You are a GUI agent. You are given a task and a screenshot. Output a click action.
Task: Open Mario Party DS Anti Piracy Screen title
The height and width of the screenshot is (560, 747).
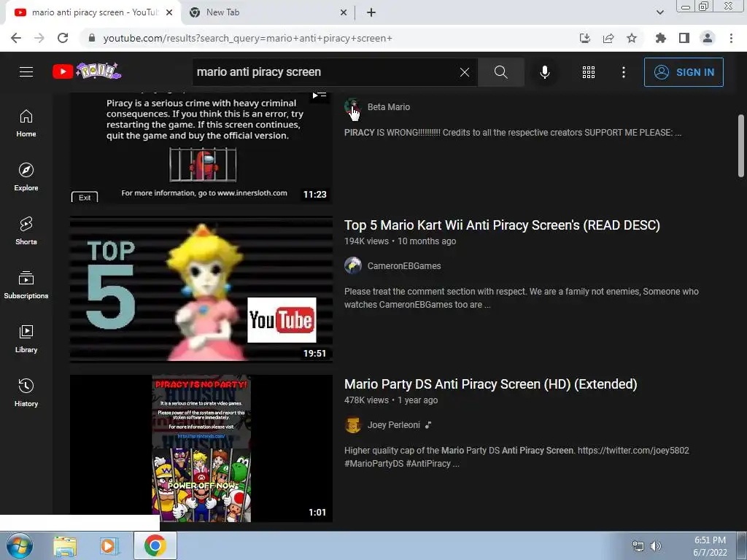(491, 384)
